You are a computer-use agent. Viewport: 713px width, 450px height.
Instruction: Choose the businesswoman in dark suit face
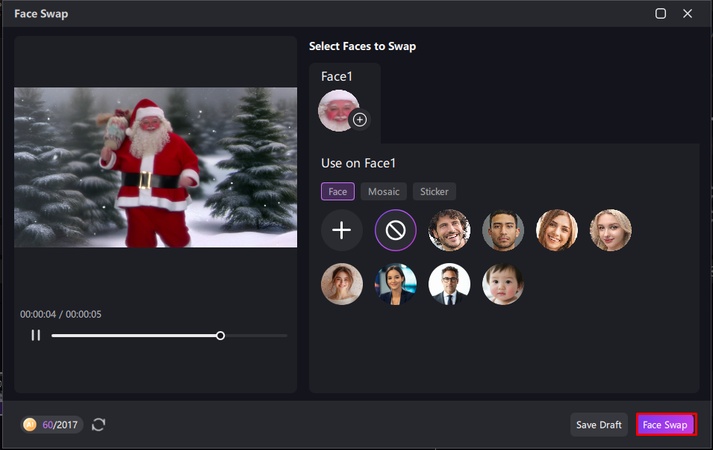pyautogui.click(x=396, y=284)
